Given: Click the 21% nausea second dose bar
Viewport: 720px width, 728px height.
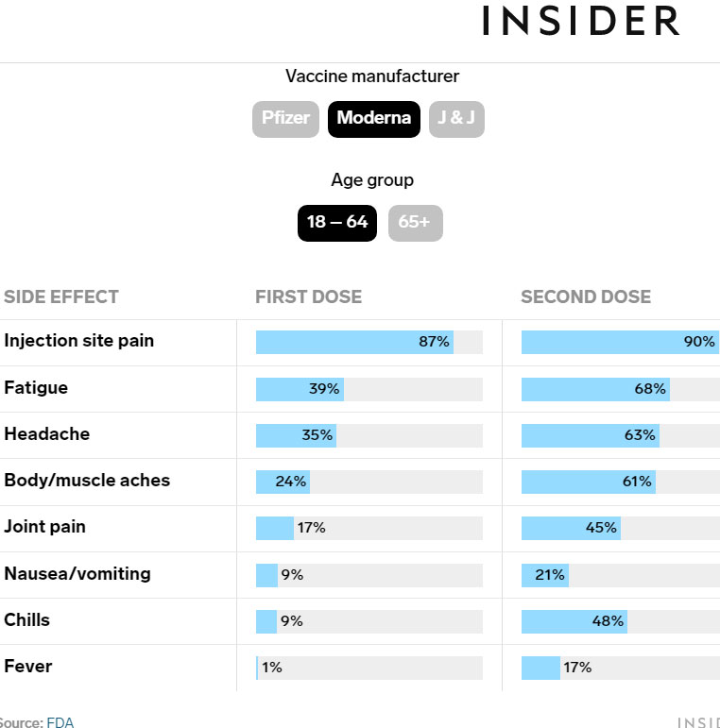Looking at the screenshot, I should click(x=545, y=575).
